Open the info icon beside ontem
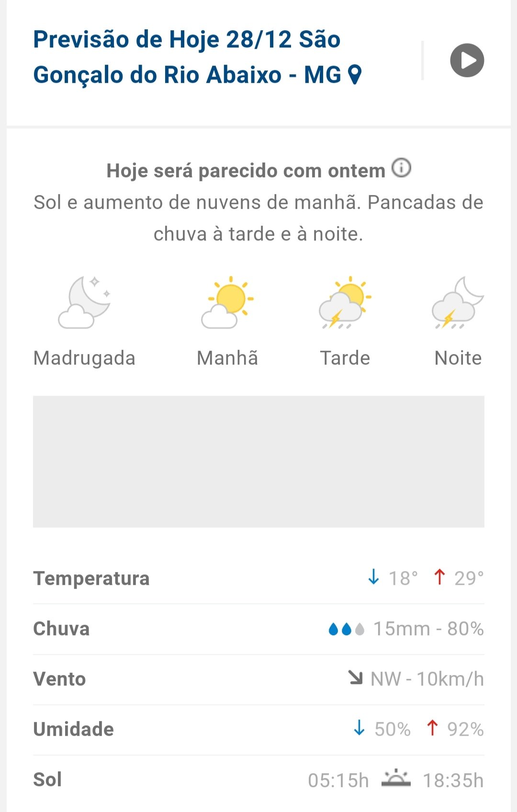 point(401,168)
